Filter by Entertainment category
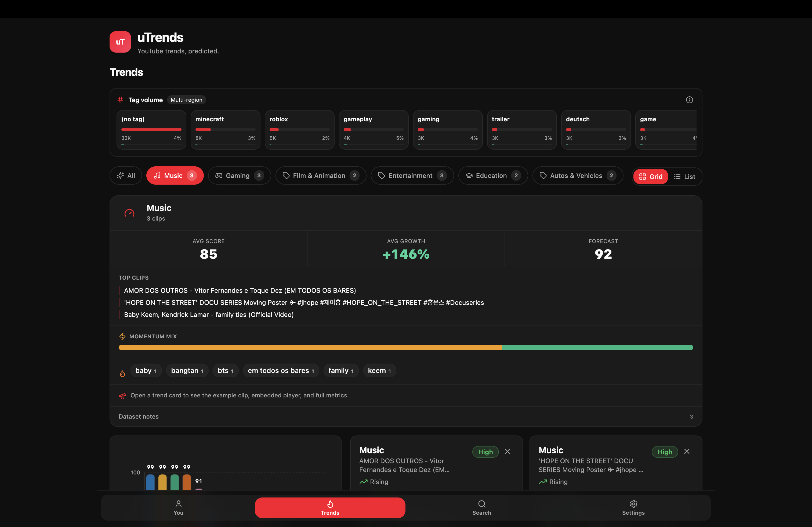Viewport: 812px width, 527px height. tap(412, 175)
